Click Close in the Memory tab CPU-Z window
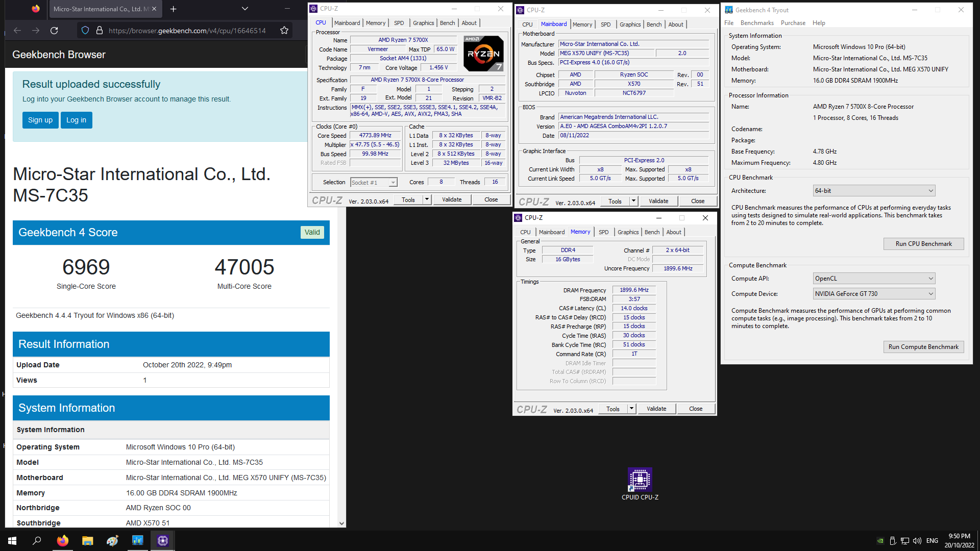The height and width of the screenshot is (551, 980). (x=696, y=409)
